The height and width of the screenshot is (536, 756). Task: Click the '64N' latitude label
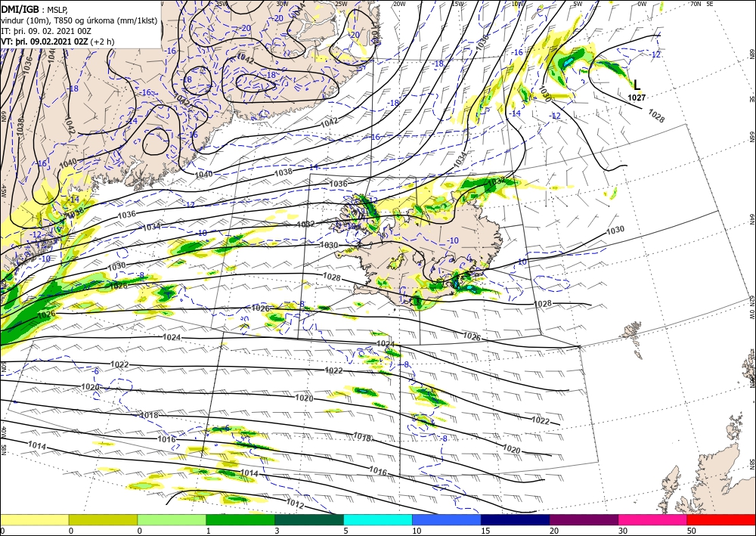click(x=751, y=218)
